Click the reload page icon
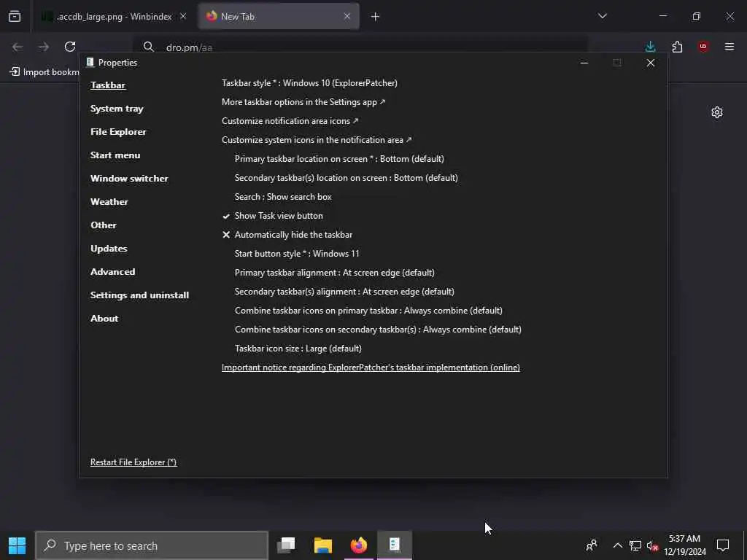 point(70,47)
